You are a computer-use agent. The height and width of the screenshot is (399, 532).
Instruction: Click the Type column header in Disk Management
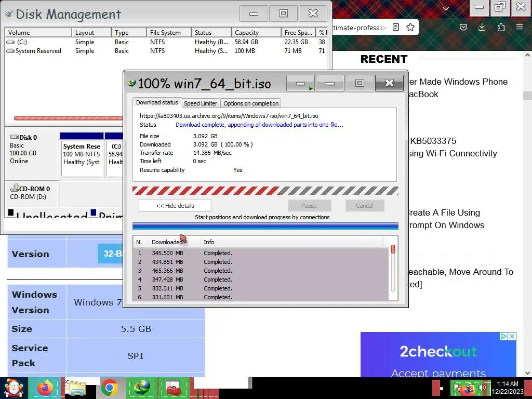(129, 33)
